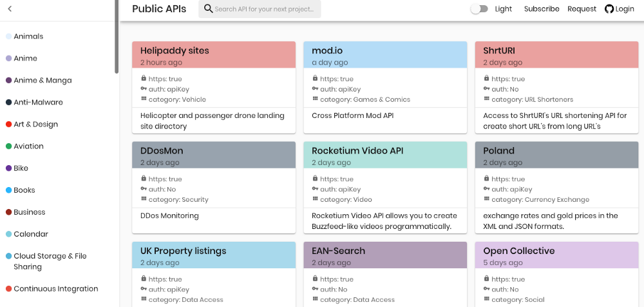Screen dimensions: 644x307
Task: Click lock icon on Helipaddy sites card
Action: [x=144, y=78]
